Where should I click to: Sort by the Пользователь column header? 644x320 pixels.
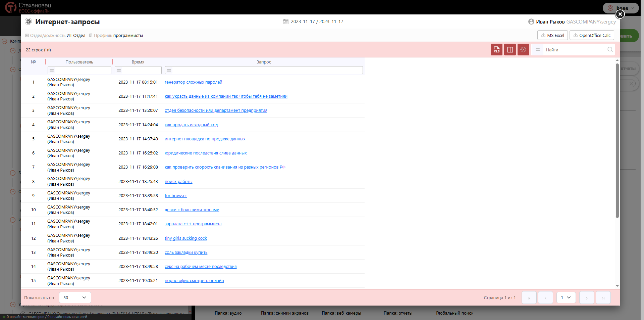coord(79,62)
